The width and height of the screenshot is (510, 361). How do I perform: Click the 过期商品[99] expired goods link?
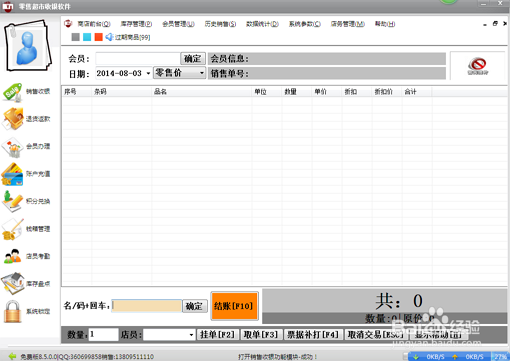coord(132,37)
